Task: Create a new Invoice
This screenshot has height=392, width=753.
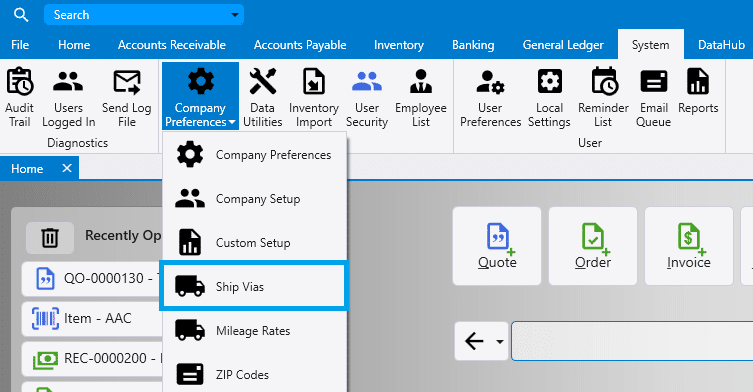Action: [x=689, y=246]
